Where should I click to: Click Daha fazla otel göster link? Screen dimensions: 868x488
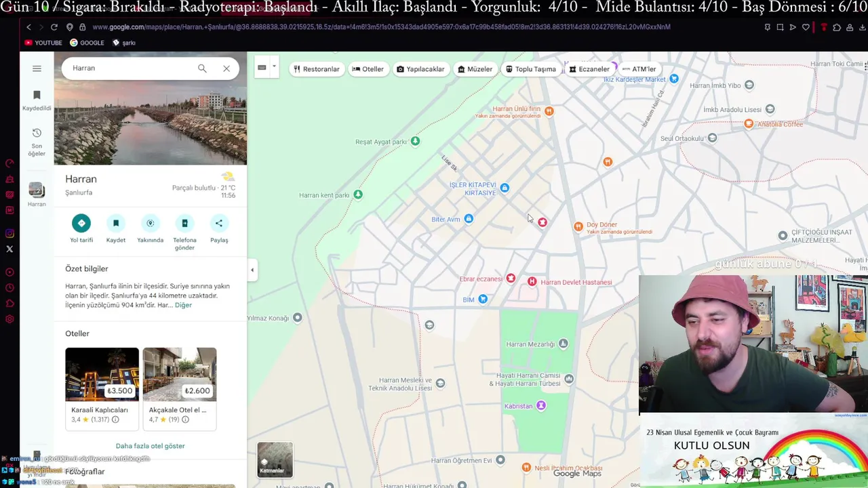point(150,446)
